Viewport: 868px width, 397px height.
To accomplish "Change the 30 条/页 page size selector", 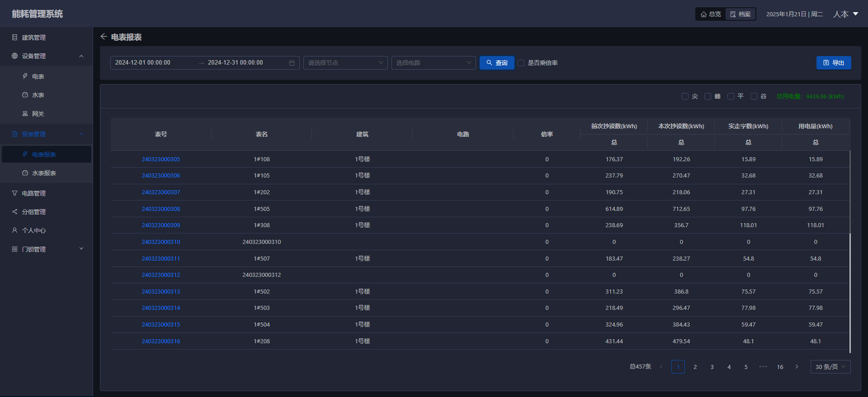I will point(830,367).
